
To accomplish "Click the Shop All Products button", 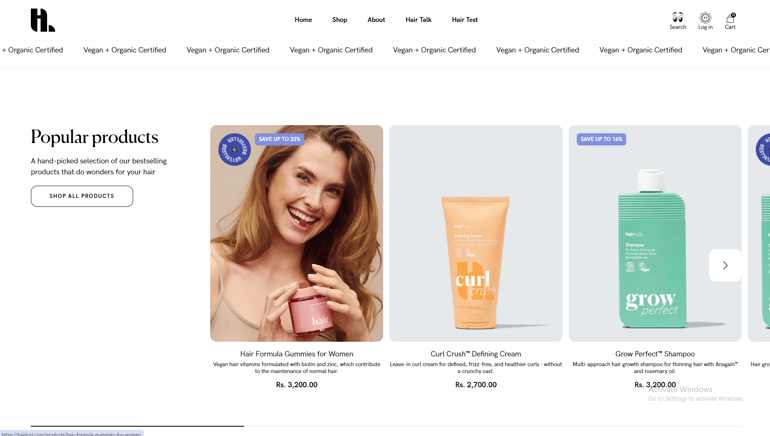I will 82,196.
